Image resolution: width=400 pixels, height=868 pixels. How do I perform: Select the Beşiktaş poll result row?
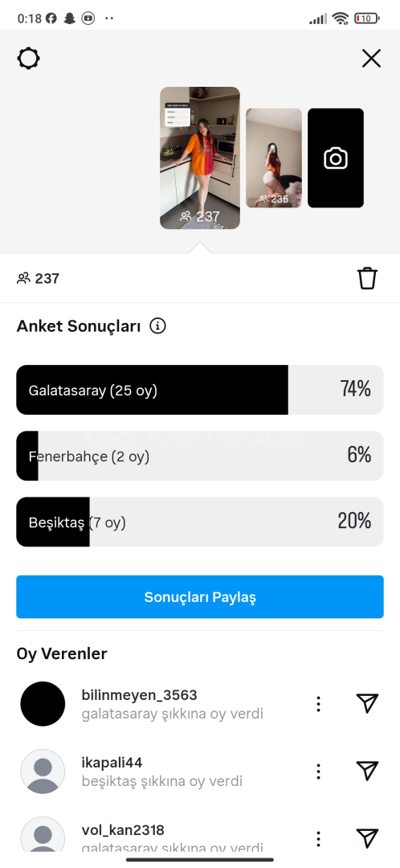coord(200,522)
